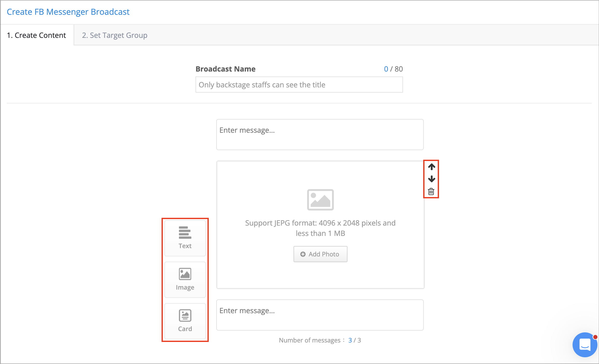The height and width of the screenshot is (364, 599).
Task: Add a Text message block
Action: [x=185, y=238]
